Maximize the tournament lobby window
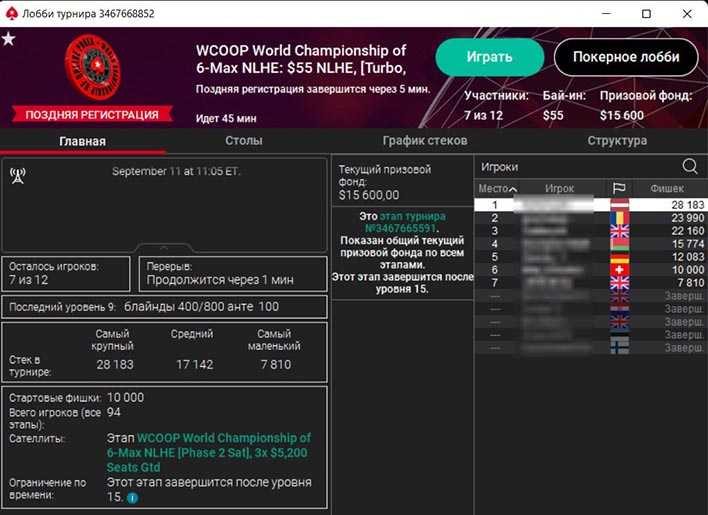The height and width of the screenshot is (515, 708). 646,14
